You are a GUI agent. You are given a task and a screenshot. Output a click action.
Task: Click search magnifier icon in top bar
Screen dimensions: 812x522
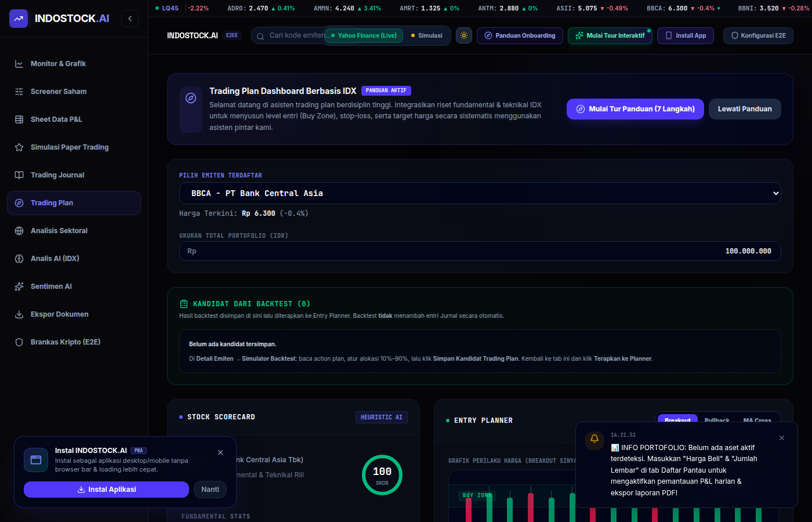click(x=260, y=36)
